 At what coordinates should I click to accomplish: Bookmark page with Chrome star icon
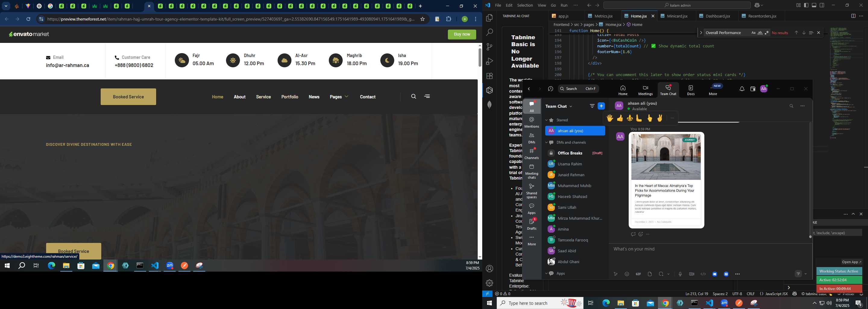(x=422, y=19)
